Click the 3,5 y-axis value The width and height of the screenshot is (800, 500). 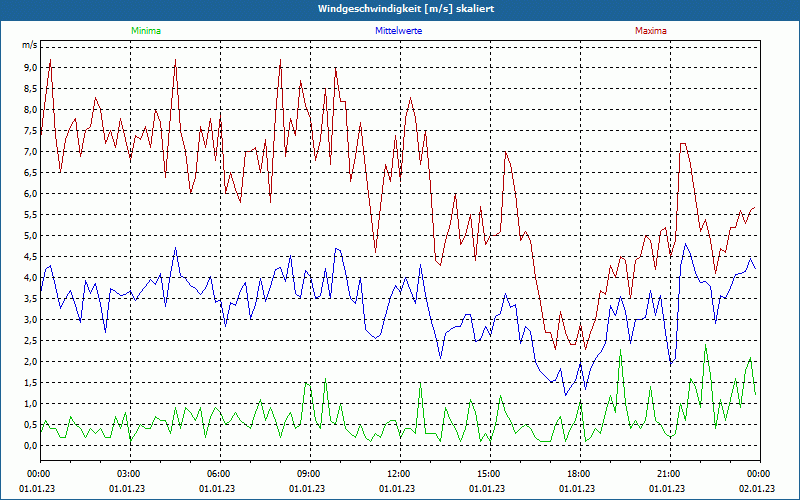pos(29,298)
